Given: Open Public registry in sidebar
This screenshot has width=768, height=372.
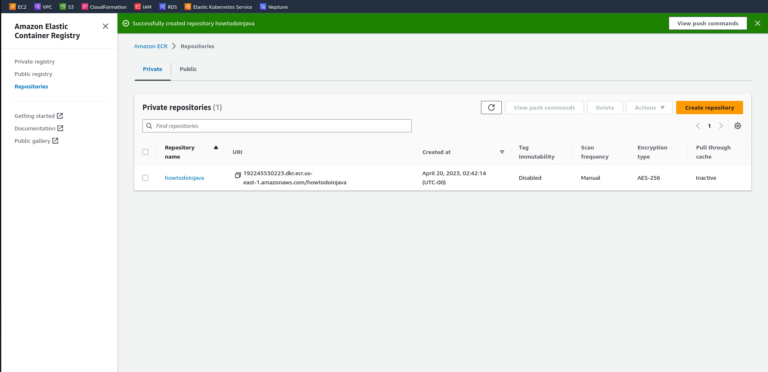Looking at the screenshot, I should [x=33, y=74].
